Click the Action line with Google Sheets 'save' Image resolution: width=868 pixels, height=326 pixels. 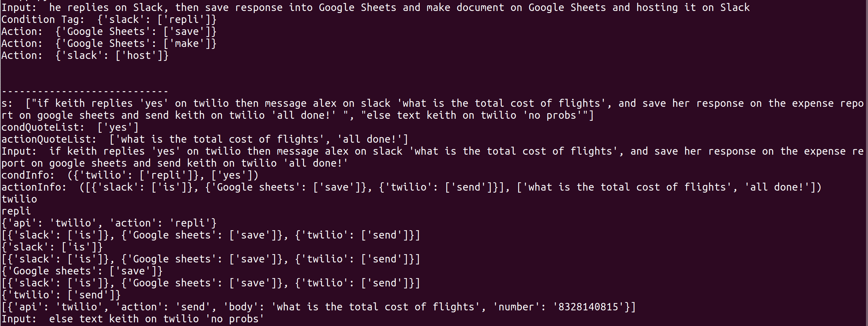(109, 31)
